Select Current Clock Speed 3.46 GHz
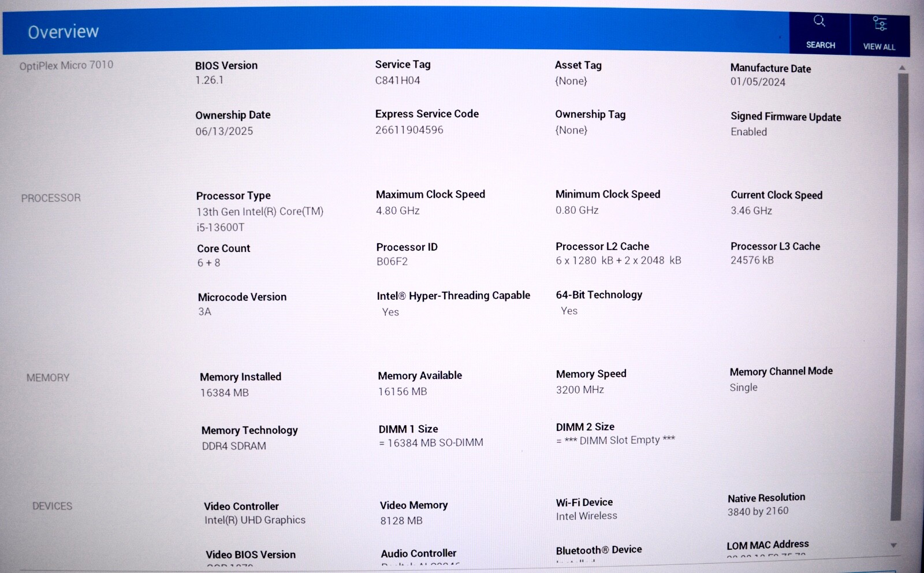 click(751, 211)
